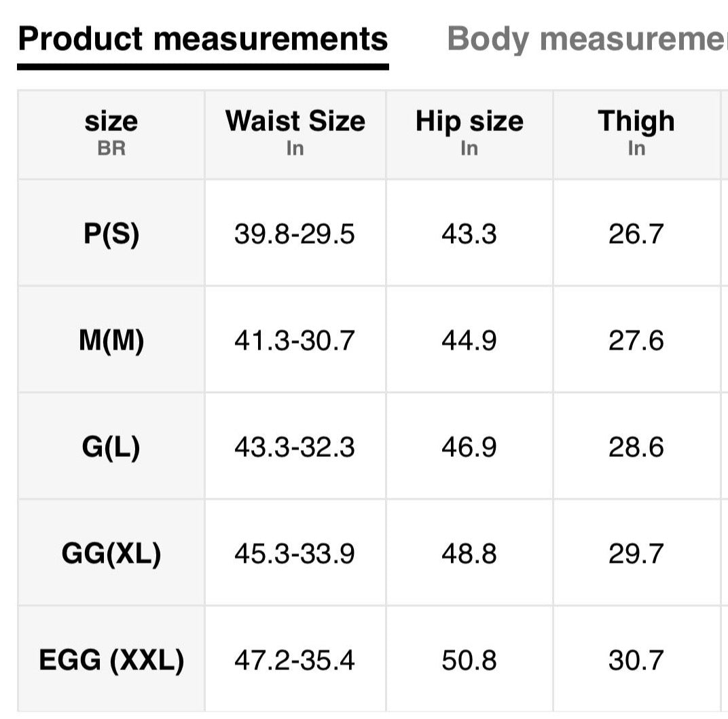Choose the G(L) size row label

(x=111, y=447)
